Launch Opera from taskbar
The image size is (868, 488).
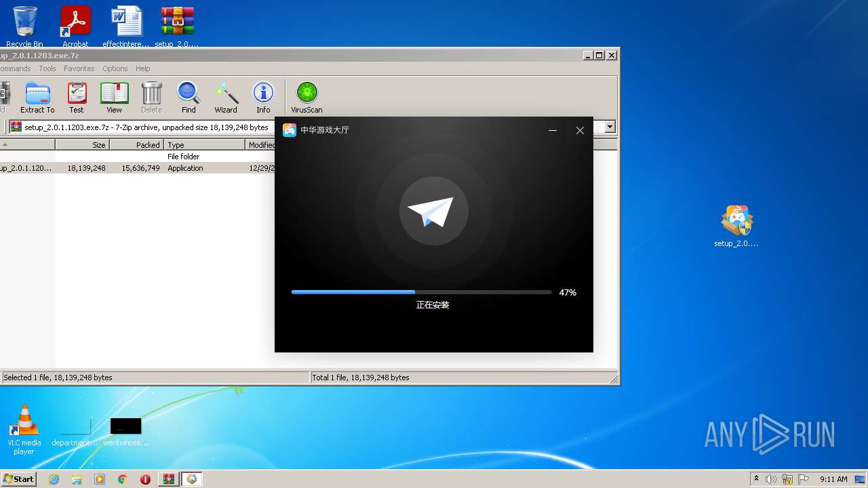[145, 479]
